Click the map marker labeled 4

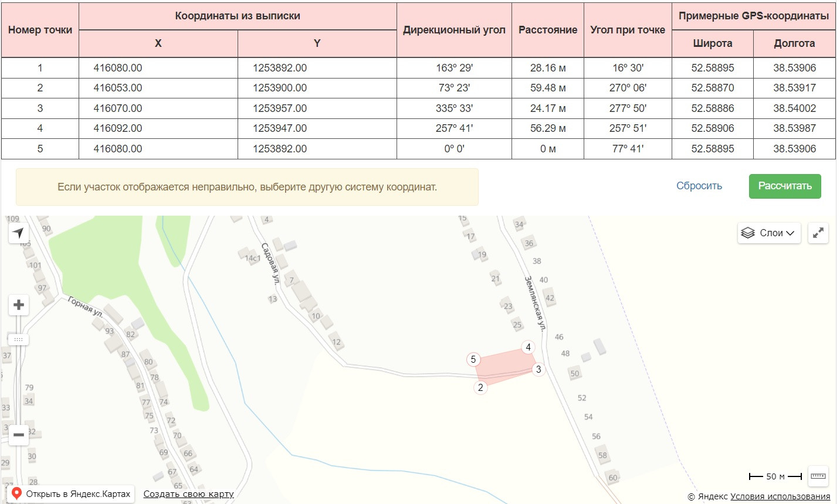(x=528, y=348)
